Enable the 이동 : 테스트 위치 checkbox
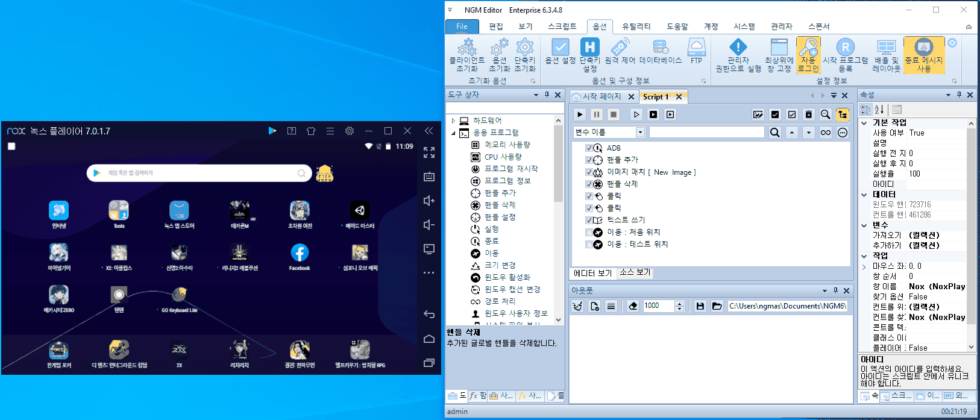The image size is (980, 420). [x=589, y=245]
